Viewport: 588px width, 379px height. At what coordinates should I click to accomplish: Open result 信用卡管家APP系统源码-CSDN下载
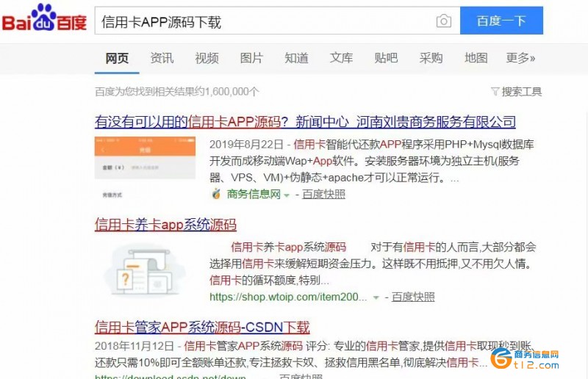(x=202, y=328)
